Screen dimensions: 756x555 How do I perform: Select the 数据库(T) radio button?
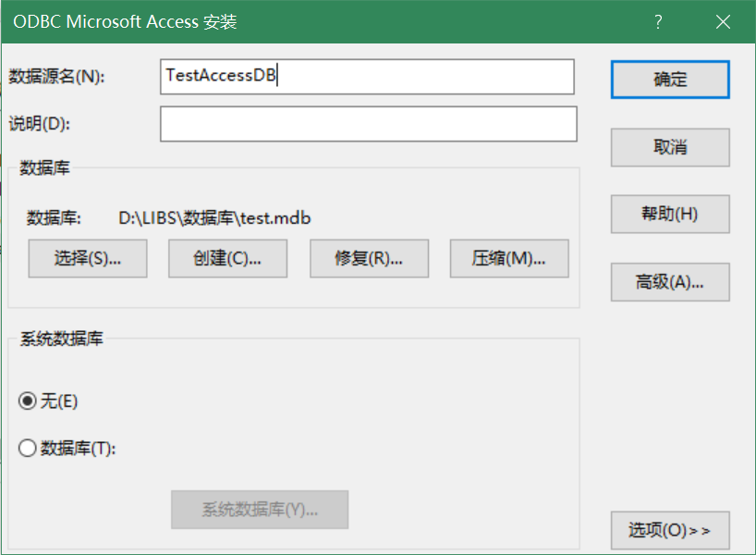[x=28, y=449]
